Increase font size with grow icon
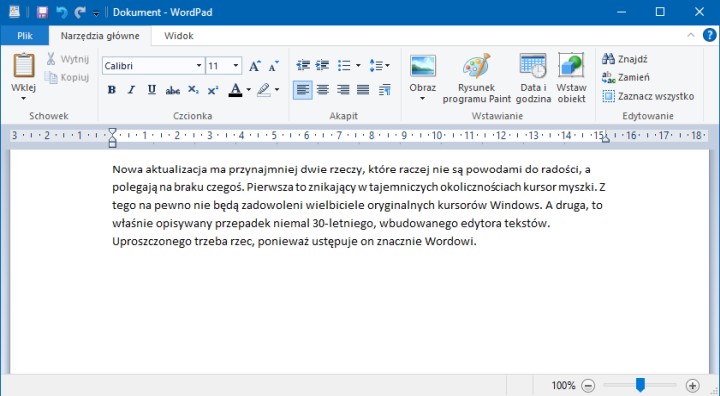 coord(255,66)
